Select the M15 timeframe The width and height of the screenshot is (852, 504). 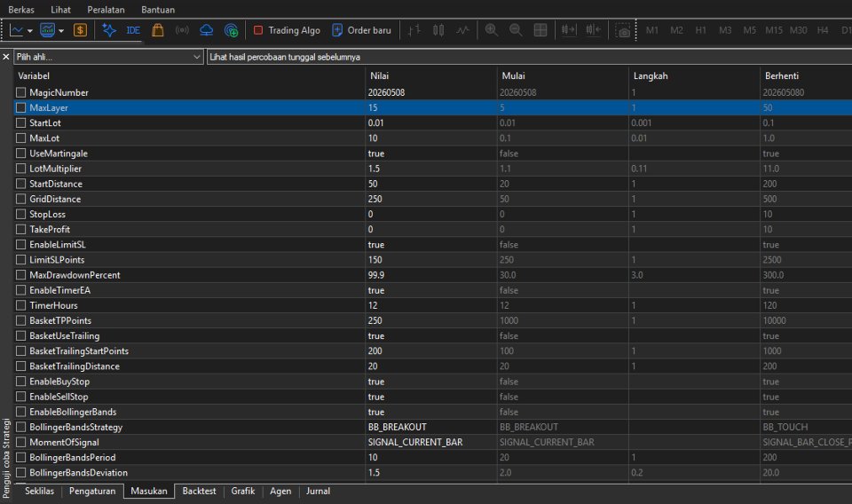tap(774, 30)
